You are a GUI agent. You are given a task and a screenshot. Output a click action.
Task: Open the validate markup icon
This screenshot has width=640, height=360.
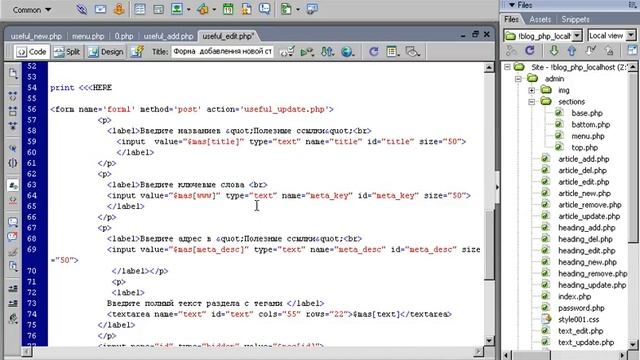[287, 52]
